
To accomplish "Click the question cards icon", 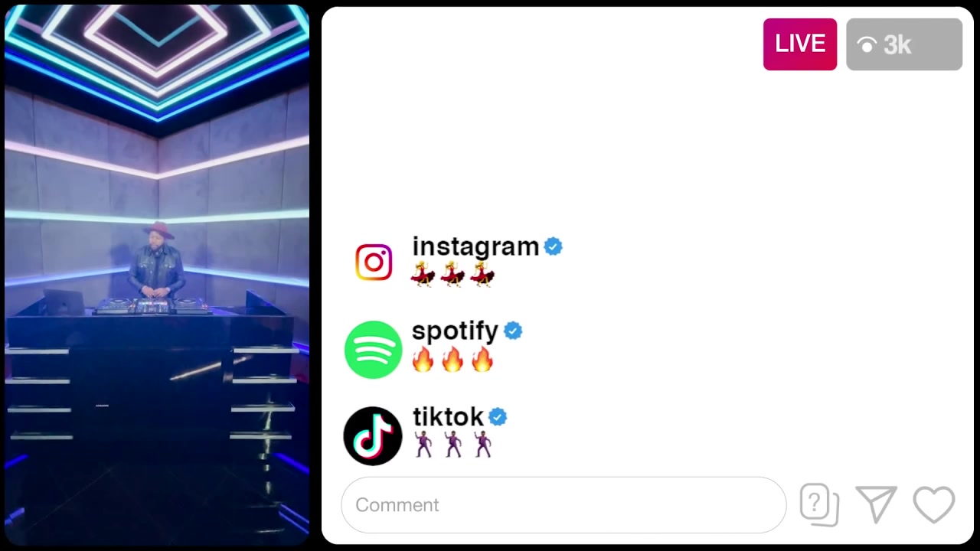I will [x=819, y=505].
